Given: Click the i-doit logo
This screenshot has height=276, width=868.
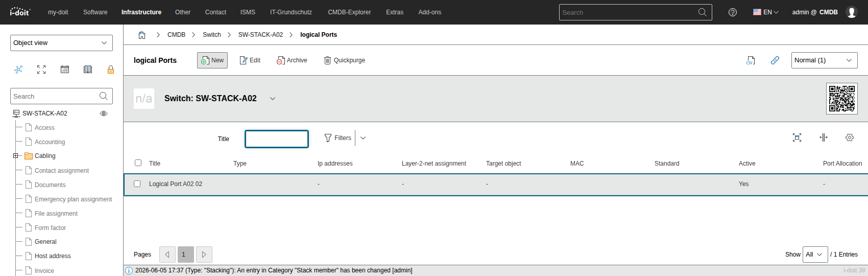Looking at the screenshot, I should click(x=20, y=12).
